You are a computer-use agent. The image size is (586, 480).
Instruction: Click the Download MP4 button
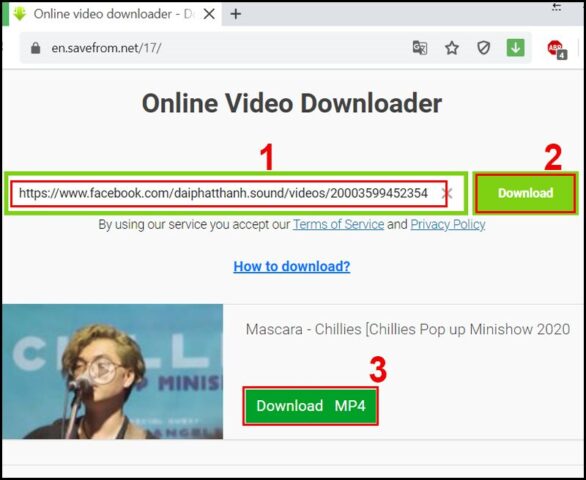[x=311, y=406]
